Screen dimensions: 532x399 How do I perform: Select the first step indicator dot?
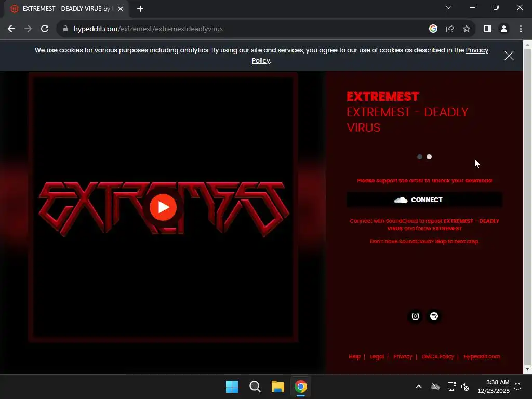(420, 157)
